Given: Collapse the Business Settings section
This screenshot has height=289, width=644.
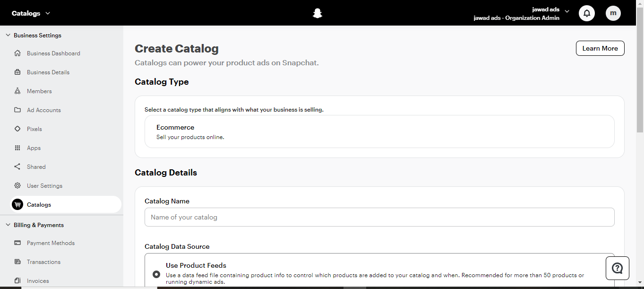Looking at the screenshot, I should coord(8,35).
